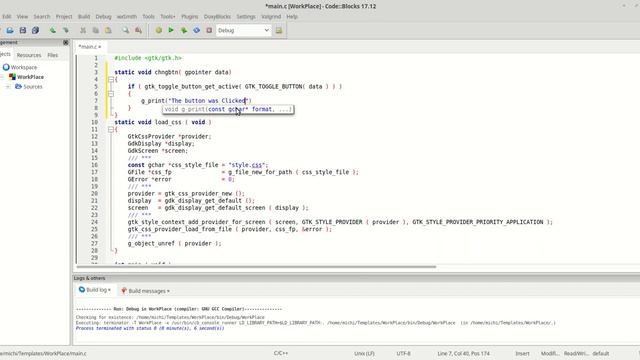
Task: Open the Tools+ menu
Action: click(167, 17)
